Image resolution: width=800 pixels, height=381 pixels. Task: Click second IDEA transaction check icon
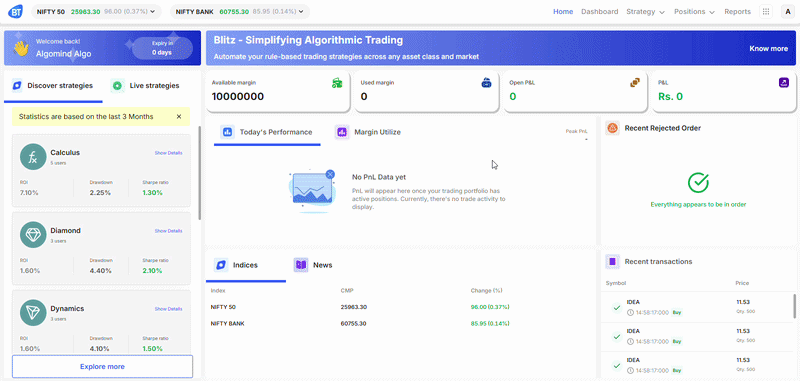click(616, 337)
